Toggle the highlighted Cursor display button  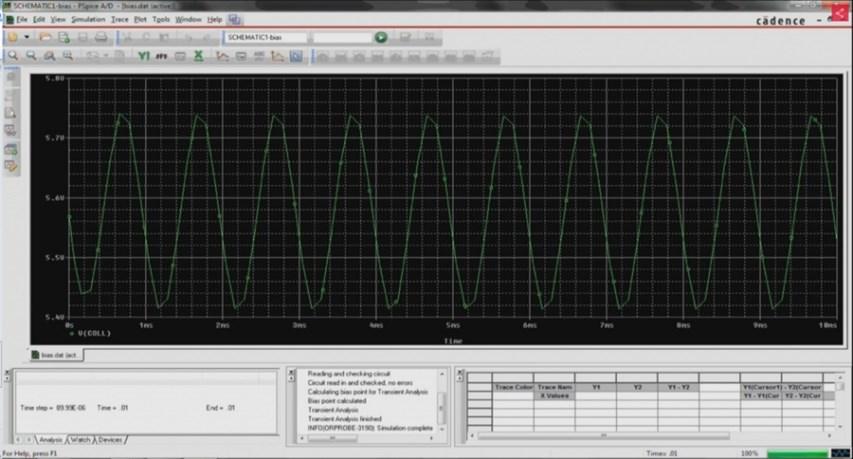(296, 55)
